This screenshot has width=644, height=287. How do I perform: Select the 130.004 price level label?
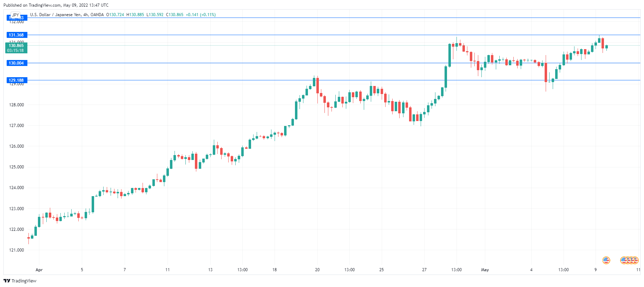click(x=17, y=63)
